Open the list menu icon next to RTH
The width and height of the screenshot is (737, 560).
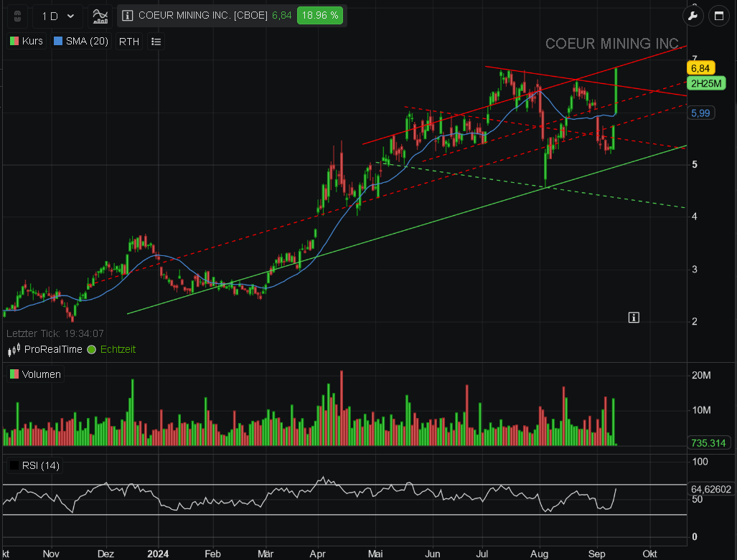point(156,42)
